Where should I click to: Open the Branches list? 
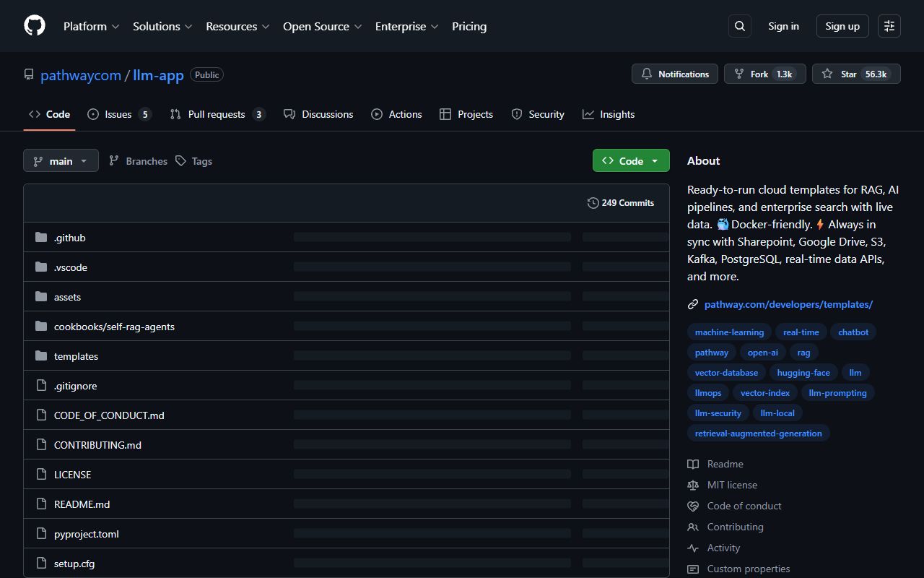tap(138, 161)
